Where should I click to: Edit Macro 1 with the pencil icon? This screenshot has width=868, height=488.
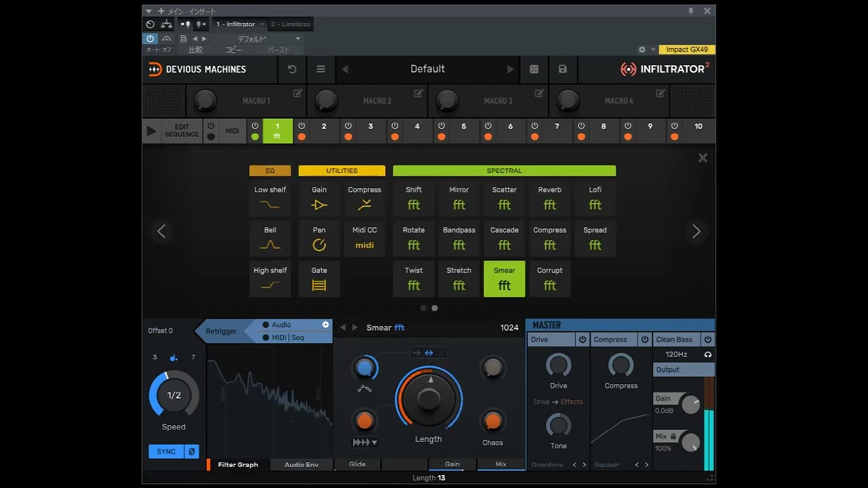298,93
